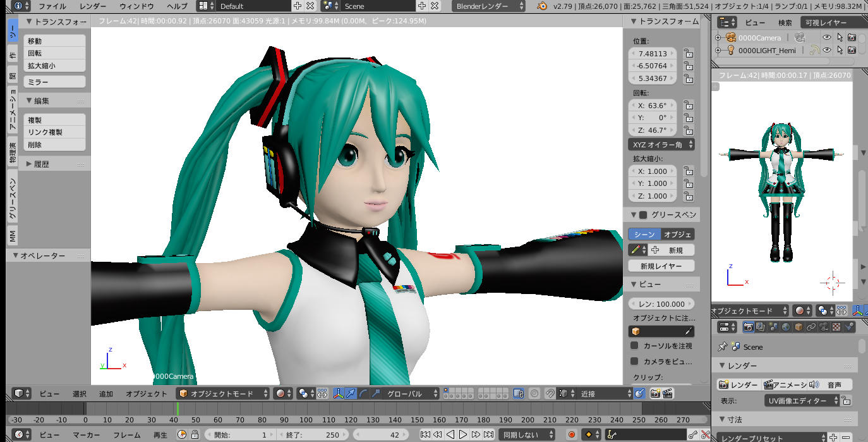Screen dimensions: 868x442
Task: Open the ファイル menu
Action: [x=52, y=6]
